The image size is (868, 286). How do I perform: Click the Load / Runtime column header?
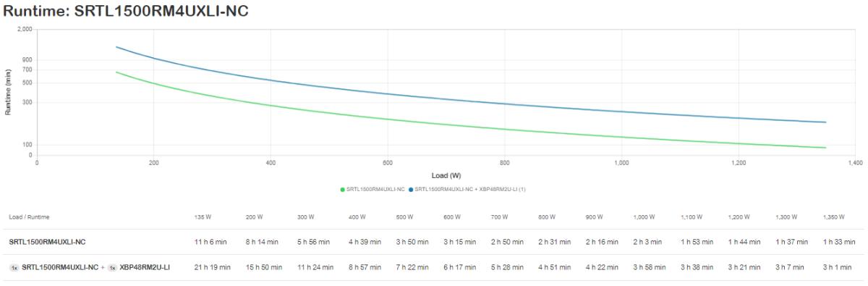[29, 216]
